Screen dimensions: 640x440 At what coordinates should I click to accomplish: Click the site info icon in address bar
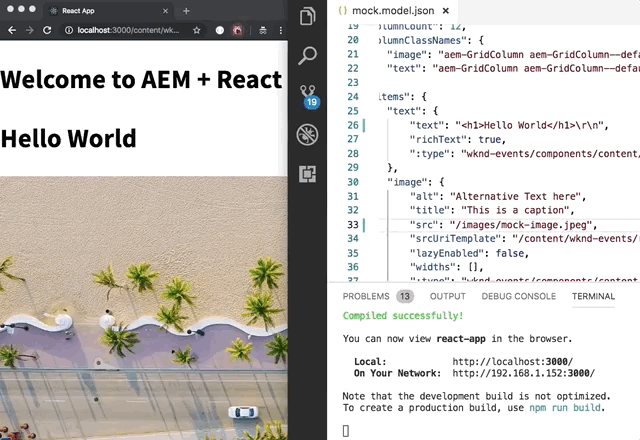(x=69, y=30)
